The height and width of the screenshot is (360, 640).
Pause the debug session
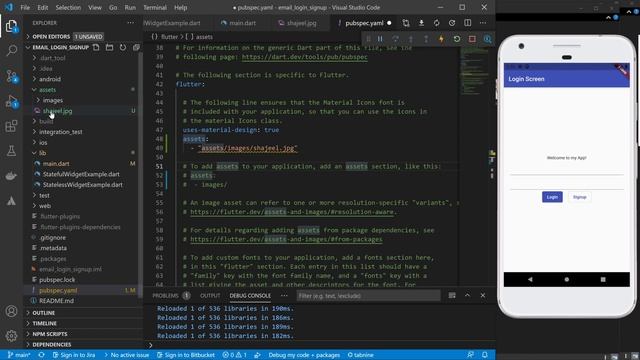380,39
